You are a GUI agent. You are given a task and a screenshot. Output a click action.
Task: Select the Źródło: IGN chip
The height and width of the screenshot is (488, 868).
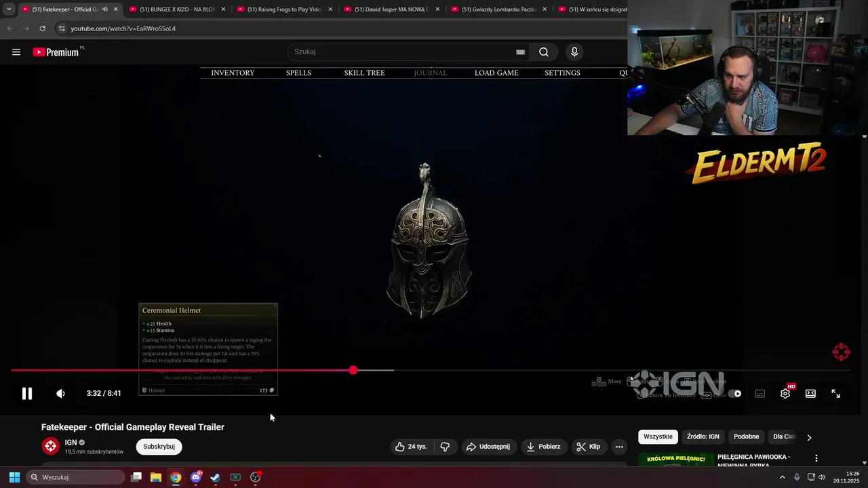point(703,436)
